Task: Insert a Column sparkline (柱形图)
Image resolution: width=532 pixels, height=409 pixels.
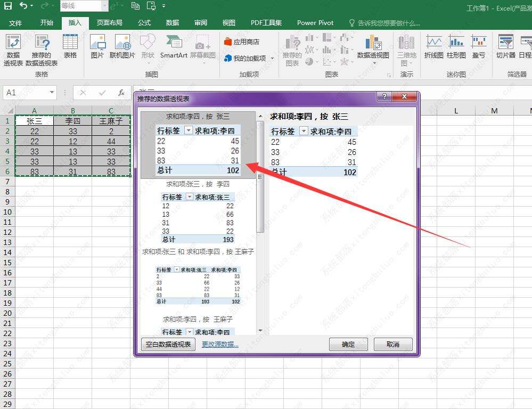Action: coord(456,47)
